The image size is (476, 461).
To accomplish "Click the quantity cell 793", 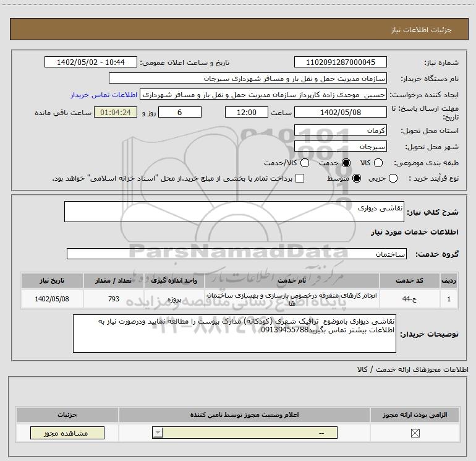I will (114, 299).
